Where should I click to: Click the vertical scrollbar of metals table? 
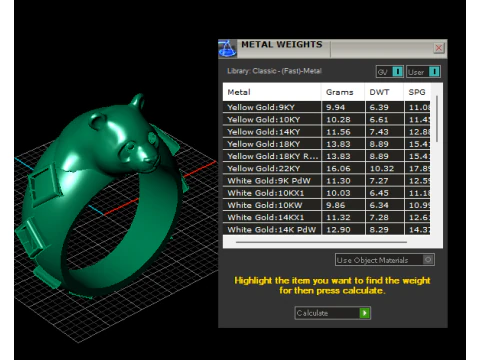[436, 119]
